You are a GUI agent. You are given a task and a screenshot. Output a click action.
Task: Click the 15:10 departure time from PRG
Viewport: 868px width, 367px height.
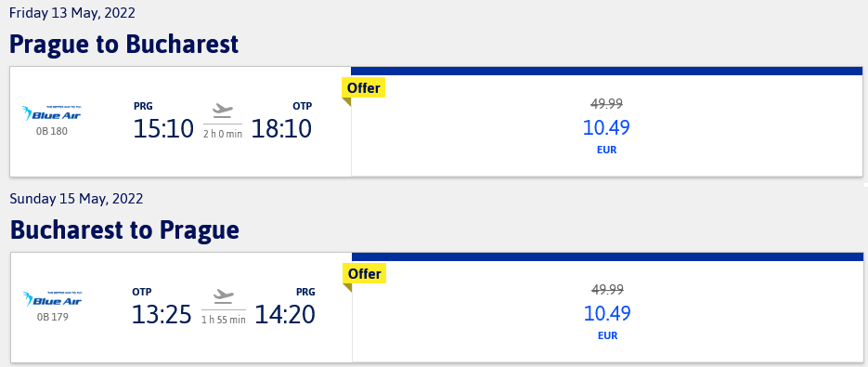click(163, 128)
